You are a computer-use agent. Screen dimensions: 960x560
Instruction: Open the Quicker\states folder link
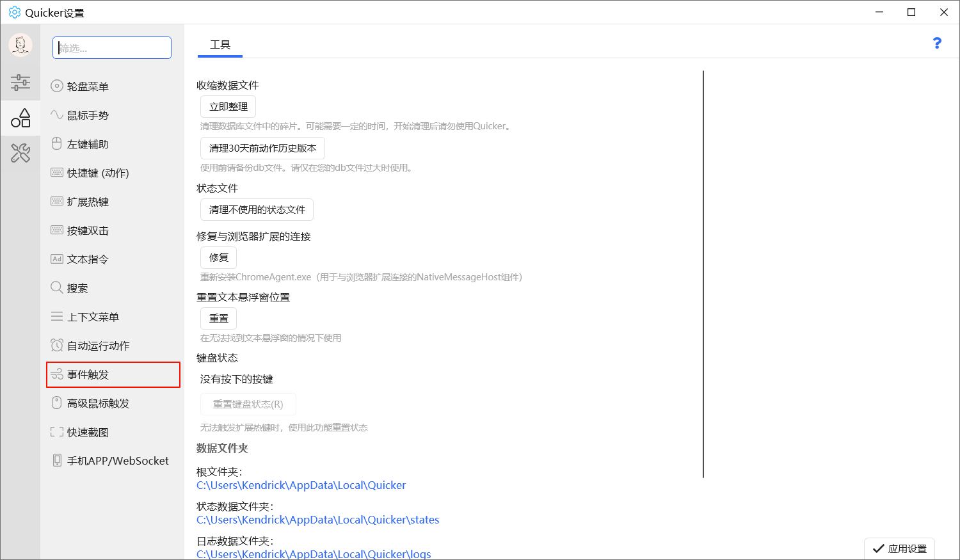[317, 520]
